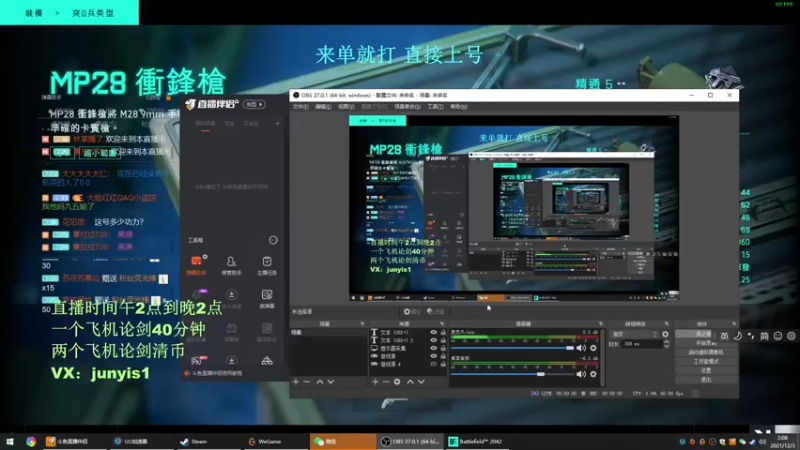The width and height of the screenshot is (800, 450).
Task: Add a new source in sources panel
Action: pos(376,382)
